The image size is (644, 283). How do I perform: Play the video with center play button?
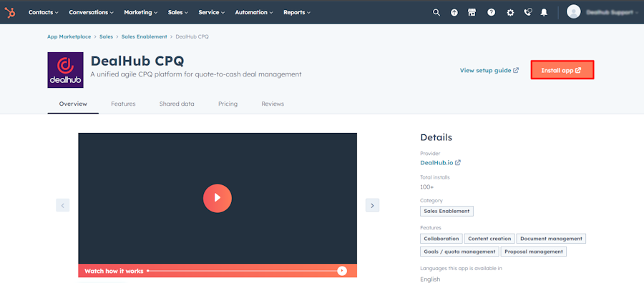(x=218, y=198)
